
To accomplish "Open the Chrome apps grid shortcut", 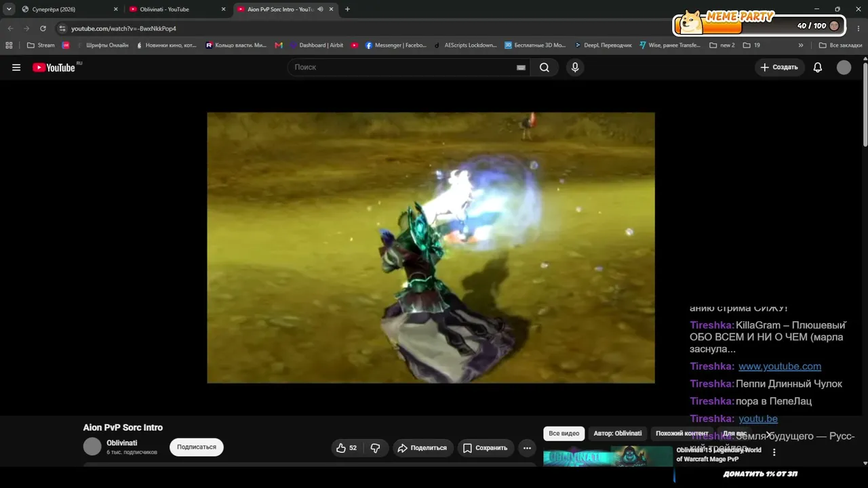I will tap(9, 45).
